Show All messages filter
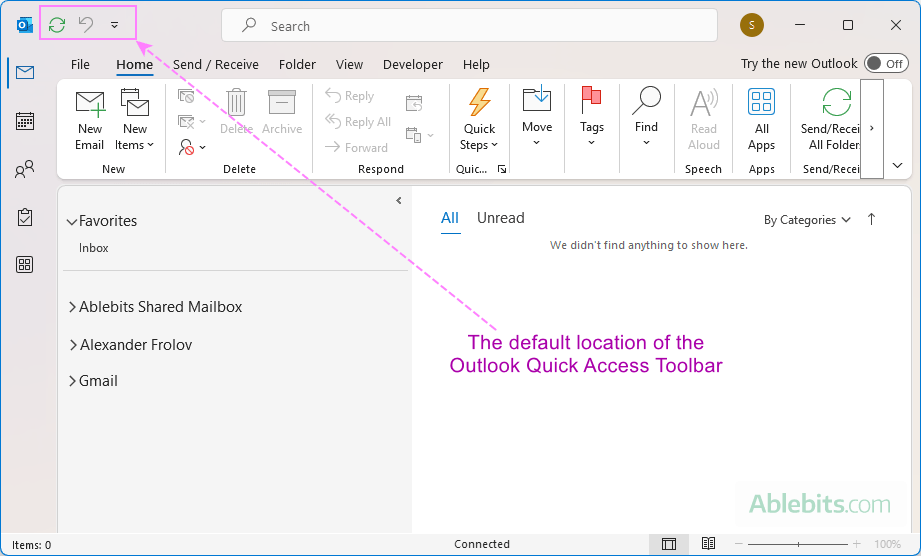The width and height of the screenshot is (921, 556). (x=450, y=218)
